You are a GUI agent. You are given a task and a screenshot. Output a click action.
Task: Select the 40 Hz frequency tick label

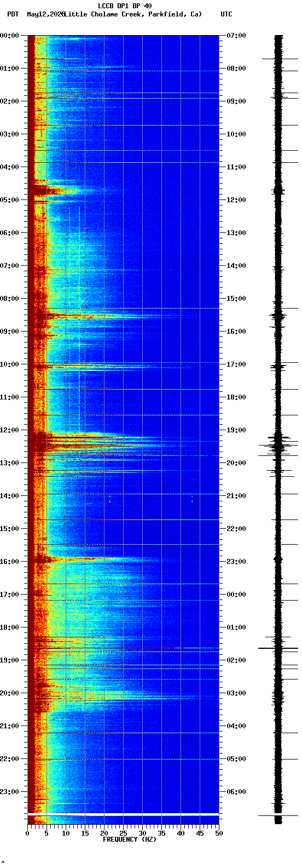tap(181, 833)
